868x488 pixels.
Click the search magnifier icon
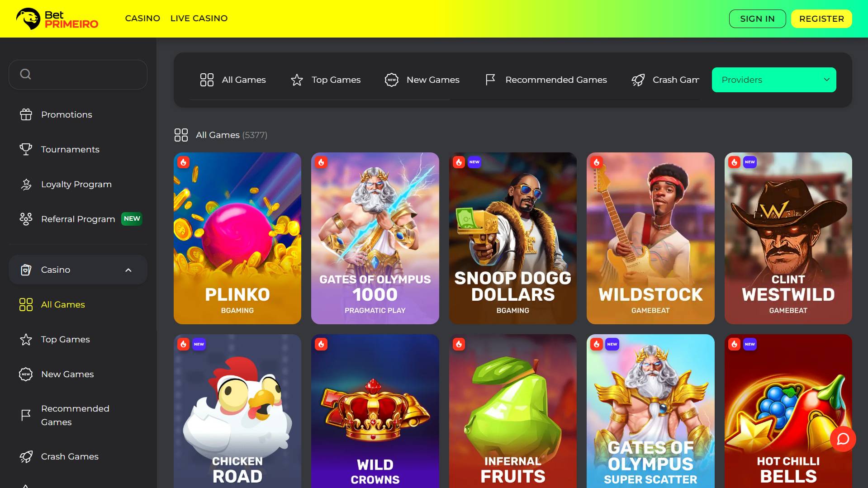pyautogui.click(x=26, y=74)
